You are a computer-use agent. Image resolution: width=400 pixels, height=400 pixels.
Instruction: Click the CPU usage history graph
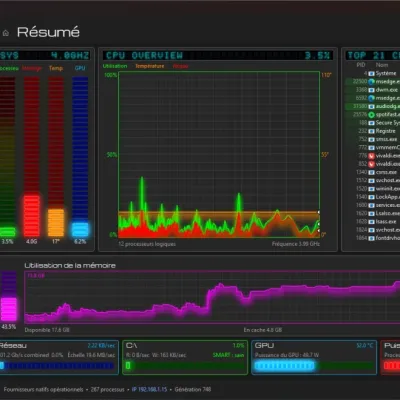point(219,154)
